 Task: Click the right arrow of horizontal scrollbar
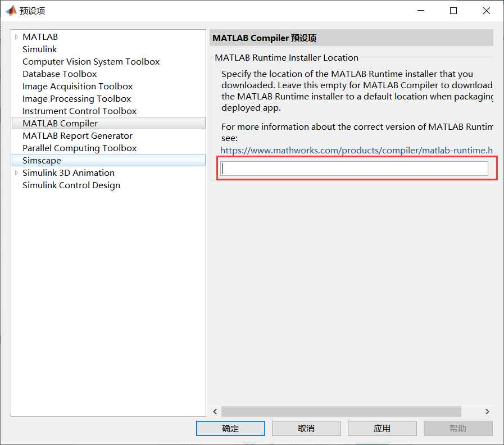click(x=487, y=411)
